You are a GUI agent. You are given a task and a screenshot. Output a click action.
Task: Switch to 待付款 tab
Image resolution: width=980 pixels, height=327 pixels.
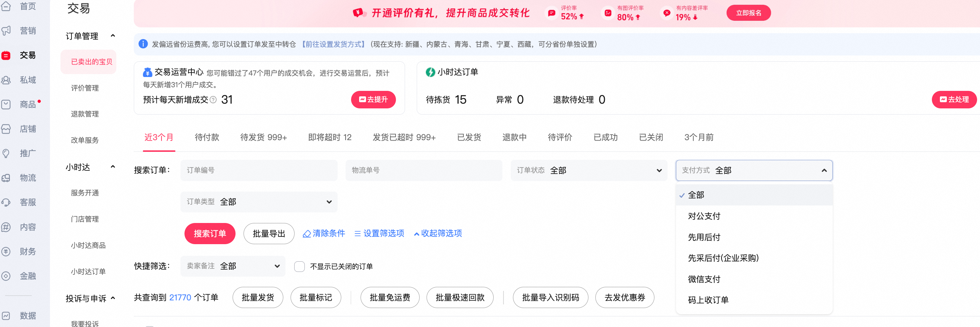tap(207, 138)
